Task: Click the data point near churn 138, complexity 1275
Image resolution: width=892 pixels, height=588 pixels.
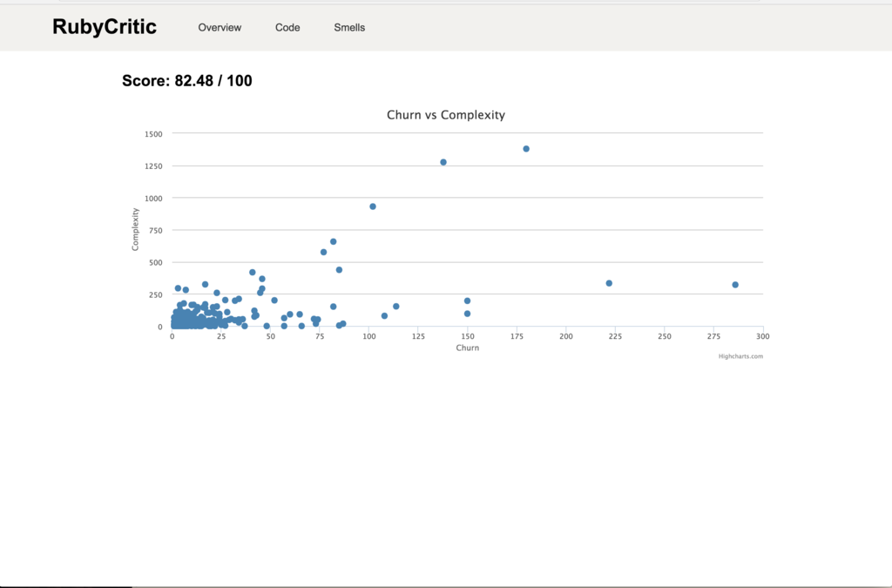Action: coord(443,163)
